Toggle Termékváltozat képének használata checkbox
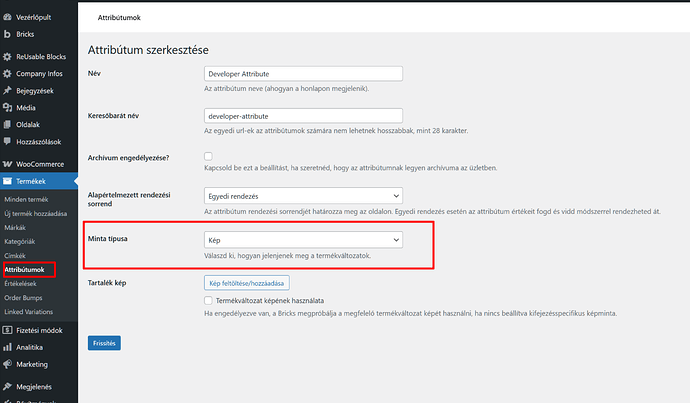Image resolution: width=690 pixels, height=403 pixels. [208, 300]
